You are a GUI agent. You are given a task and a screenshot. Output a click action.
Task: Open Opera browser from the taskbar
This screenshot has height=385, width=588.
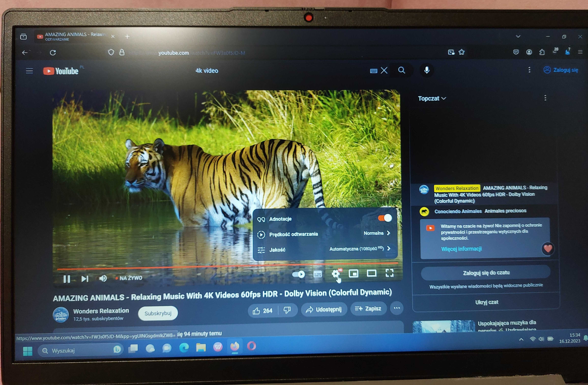(x=252, y=346)
